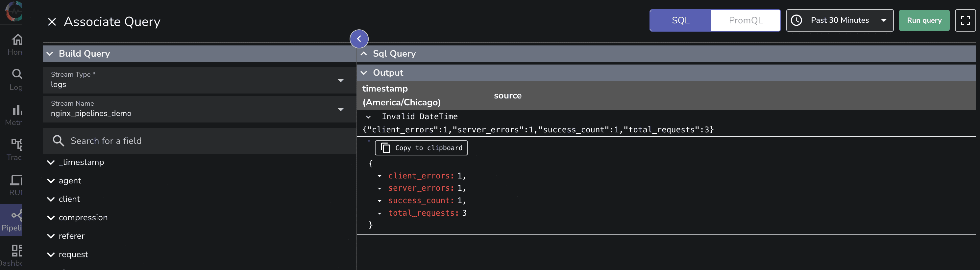Collapse the Build Query section
Screen dimensions: 980x270
point(199,54)
